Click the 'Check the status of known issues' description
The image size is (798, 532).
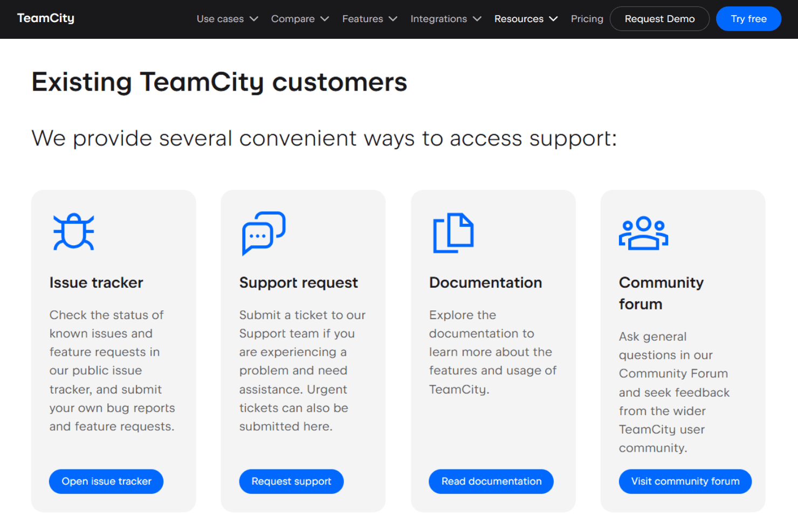112,371
